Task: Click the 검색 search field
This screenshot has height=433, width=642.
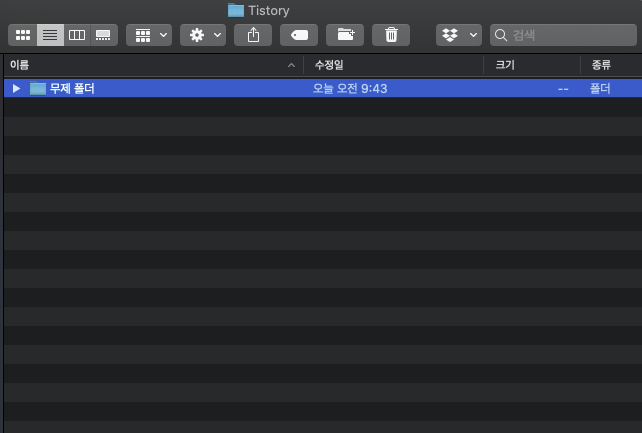Action: click(x=563, y=35)
